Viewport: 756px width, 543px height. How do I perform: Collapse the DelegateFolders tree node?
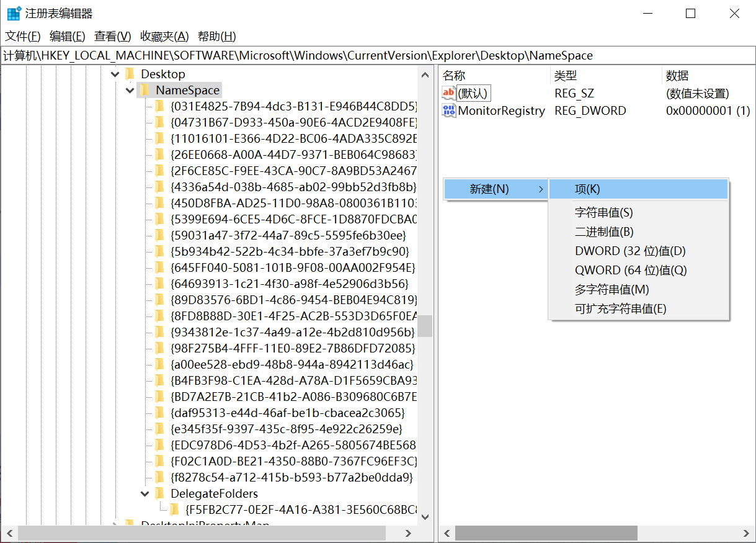pyautogui.click(x=145, y=494)
